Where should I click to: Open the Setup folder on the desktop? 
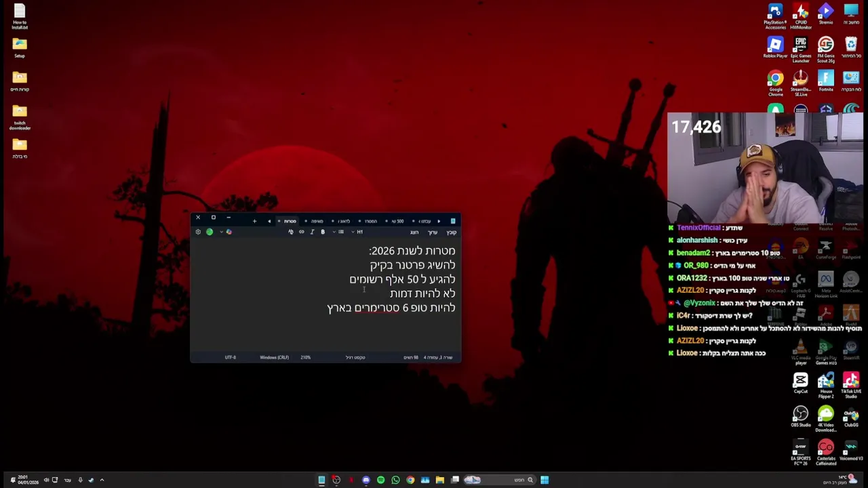tap(20, 47)
